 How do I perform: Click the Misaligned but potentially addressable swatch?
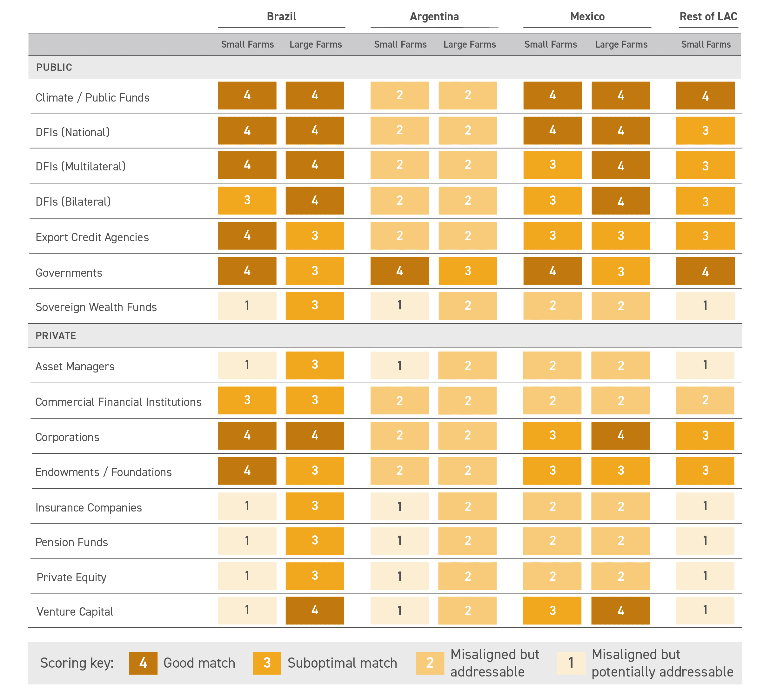[571, 663]
